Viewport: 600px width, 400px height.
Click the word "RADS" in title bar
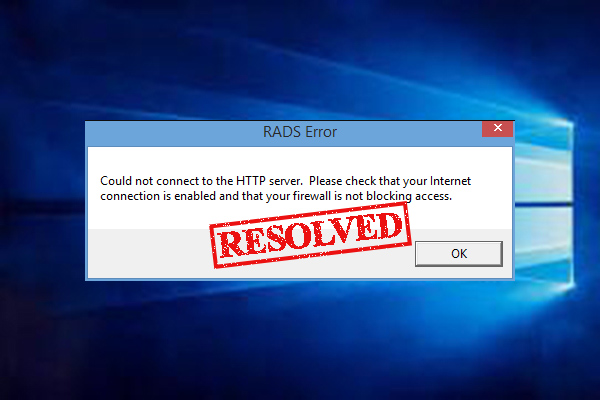[282, 132]
